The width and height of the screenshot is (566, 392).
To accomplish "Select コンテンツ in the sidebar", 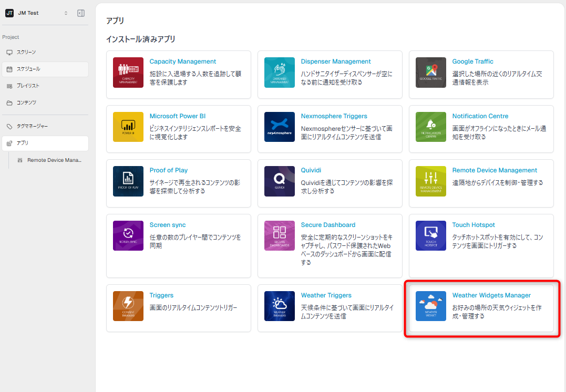I will point(45,103).
